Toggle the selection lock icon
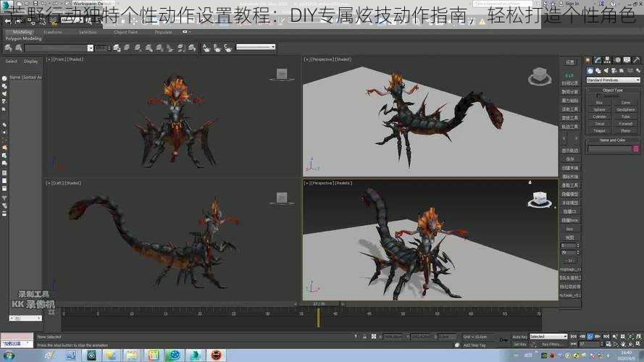 (364, 337)
